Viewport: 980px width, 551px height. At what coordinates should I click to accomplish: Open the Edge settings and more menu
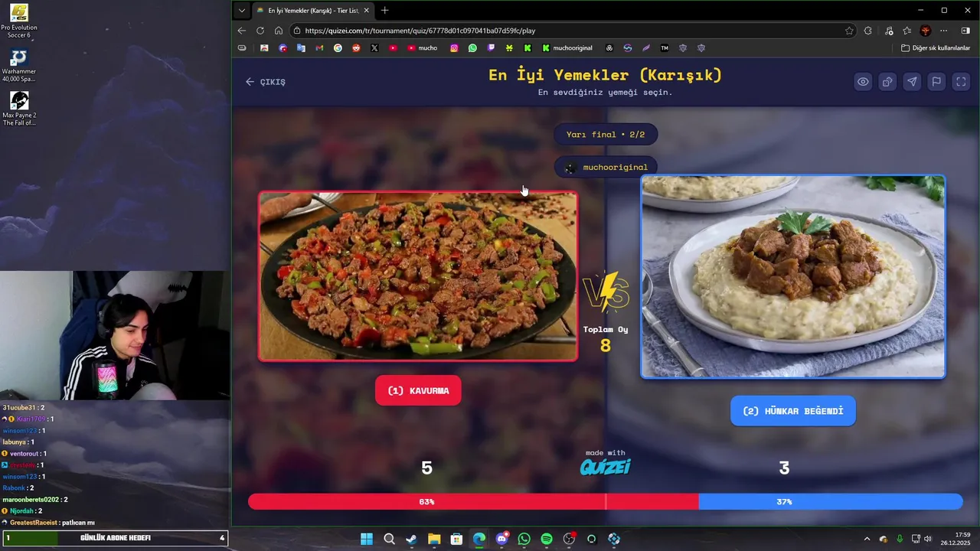(944, 31)
